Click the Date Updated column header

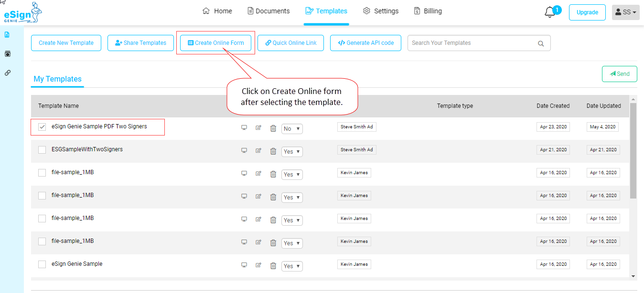[x=604, y=106]
